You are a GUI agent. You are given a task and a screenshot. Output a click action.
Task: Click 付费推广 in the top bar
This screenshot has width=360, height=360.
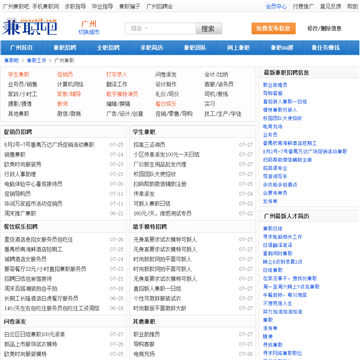[303, 6]
